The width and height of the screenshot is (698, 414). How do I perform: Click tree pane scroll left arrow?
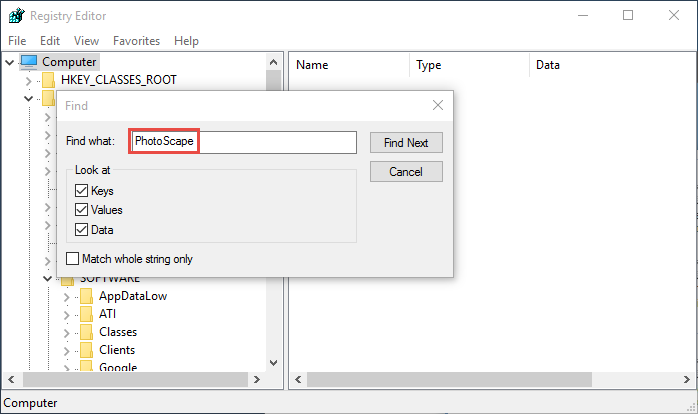tap(12, 380)
